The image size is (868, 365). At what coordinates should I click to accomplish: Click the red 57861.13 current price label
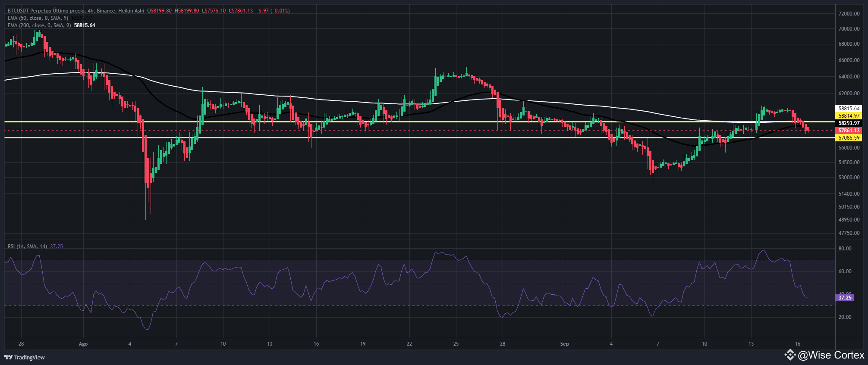pos(849,130)
